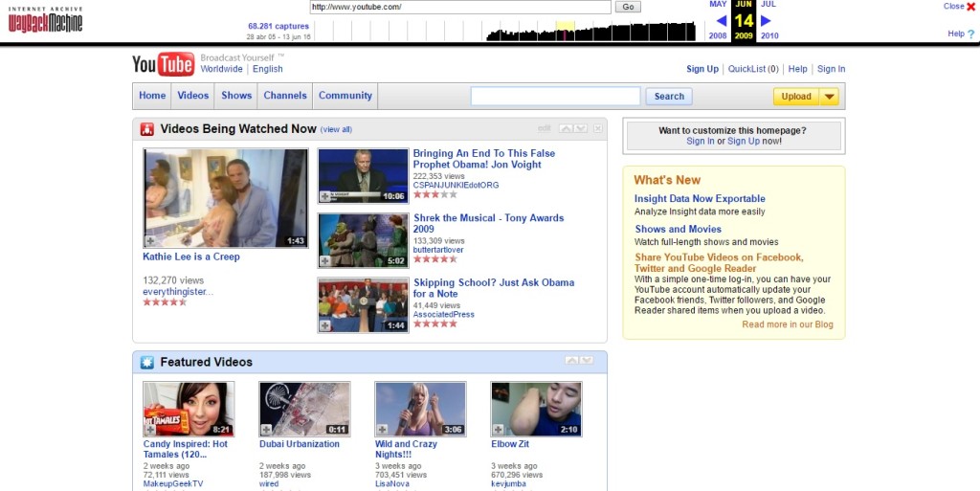Screen dimensions: 980x491
Task: Click the YouTube search input field
Action: [555, 97]
